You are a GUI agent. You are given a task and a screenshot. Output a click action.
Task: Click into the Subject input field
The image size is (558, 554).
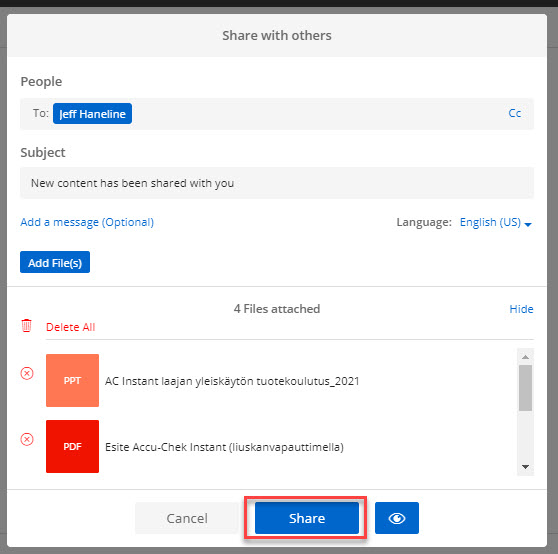click(277, 183)
